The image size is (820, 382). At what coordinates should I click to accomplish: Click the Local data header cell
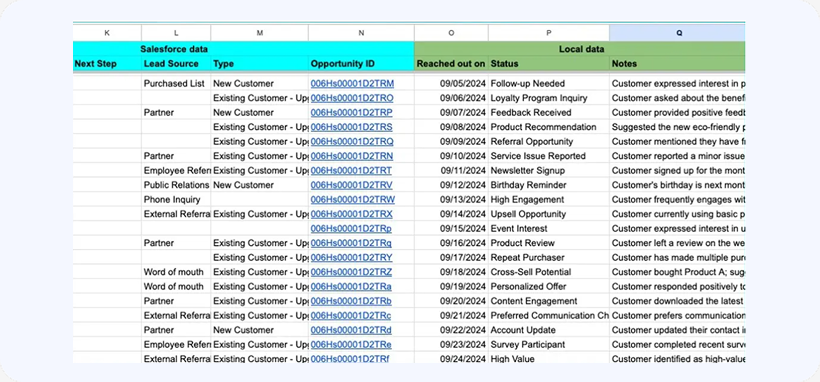pos(580,49)
